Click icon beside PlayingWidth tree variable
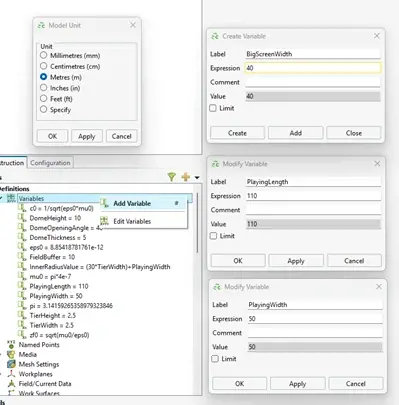The image size is (399, 405). [x=22, y=296]
